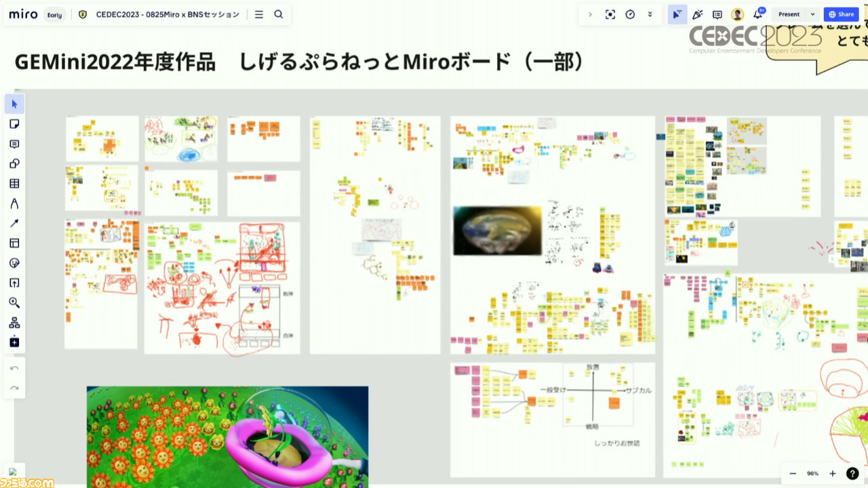Open the bottom-left panel toggle icon
The width and height of the screenshot is (868, 488).
[14, 472]
